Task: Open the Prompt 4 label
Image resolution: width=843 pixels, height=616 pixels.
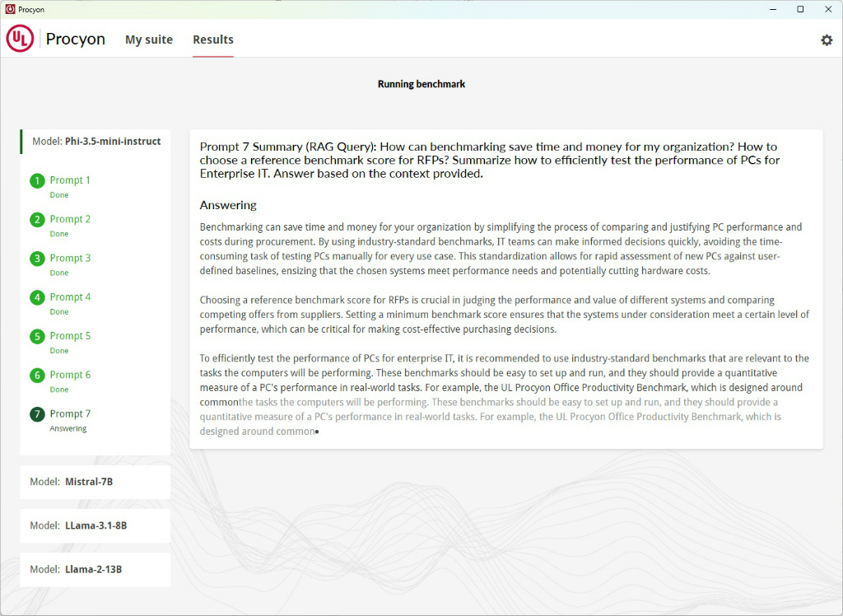Action: pos(70,297)
